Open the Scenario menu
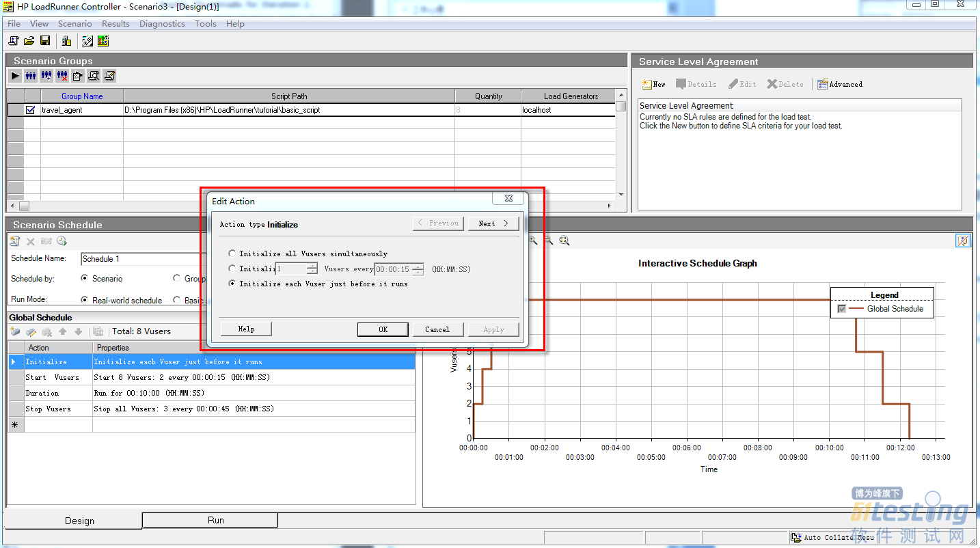The image size is (980, 548). (x=74, y=23)
